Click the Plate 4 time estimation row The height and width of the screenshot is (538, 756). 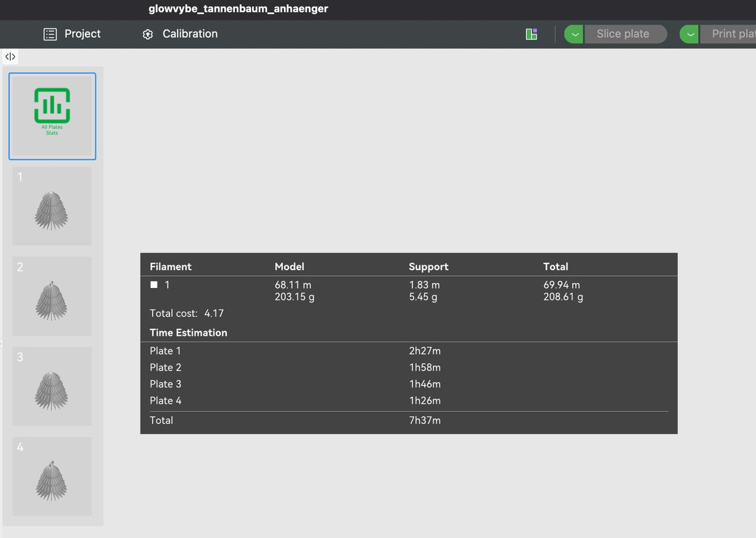pyautogui.click(x=409, y=401)
